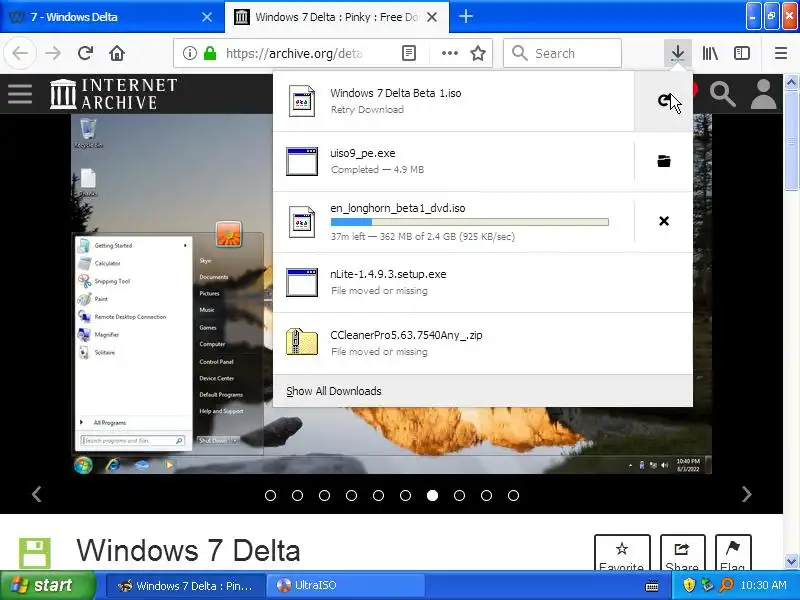Viewport: 800px width, 600px height.
Task: Click the nLite setup exe file icon
Action: (x=302, y=282)
